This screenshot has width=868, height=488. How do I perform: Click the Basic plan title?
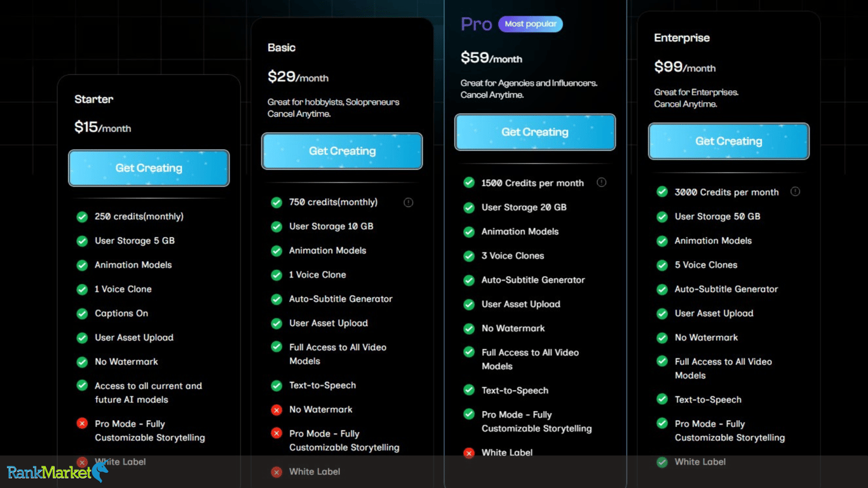point(281,48)
